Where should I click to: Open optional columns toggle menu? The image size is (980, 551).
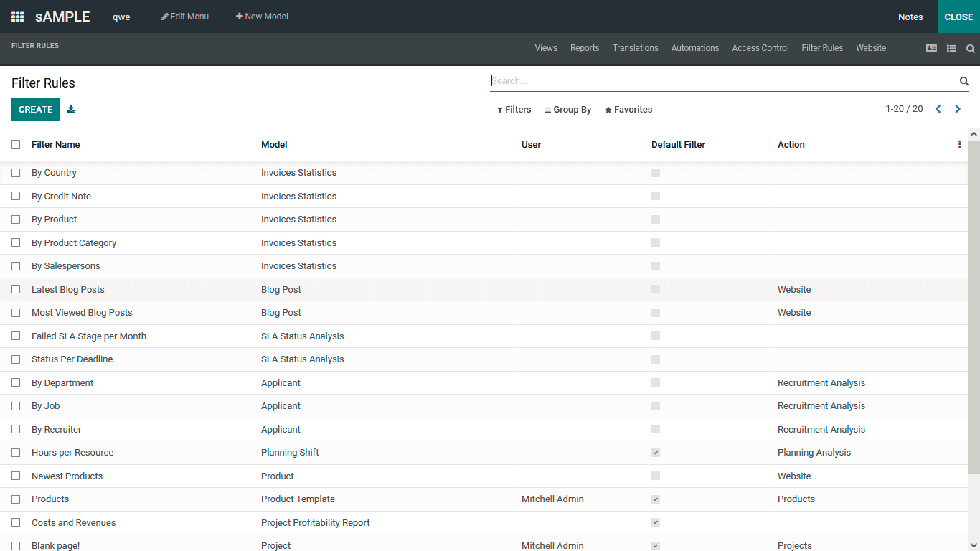[960, 144]
